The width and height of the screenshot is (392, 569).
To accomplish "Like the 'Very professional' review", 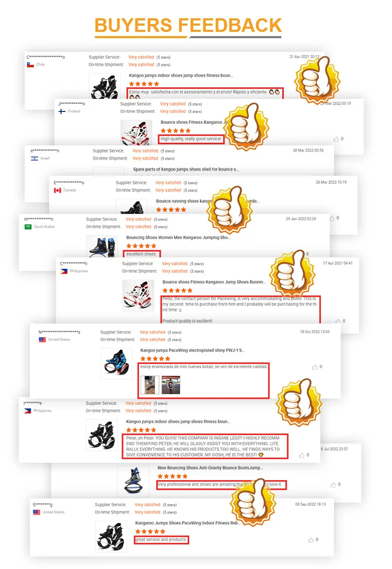I will (x=333, y=485).
